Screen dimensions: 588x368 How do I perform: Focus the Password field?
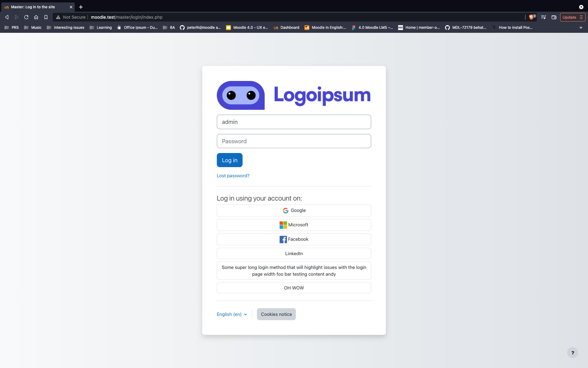(294, 141)
